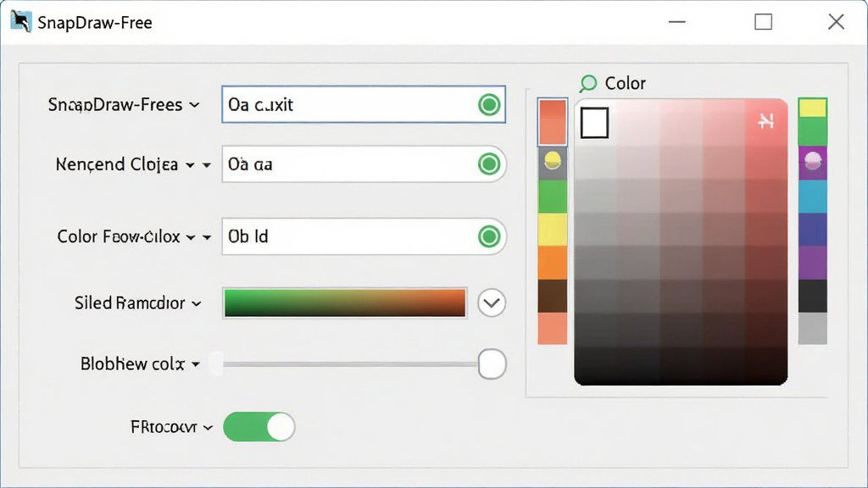Minimize the SnapDraw-Free window
The height and width of the screenshot is (488, 868).
[677, 21]
